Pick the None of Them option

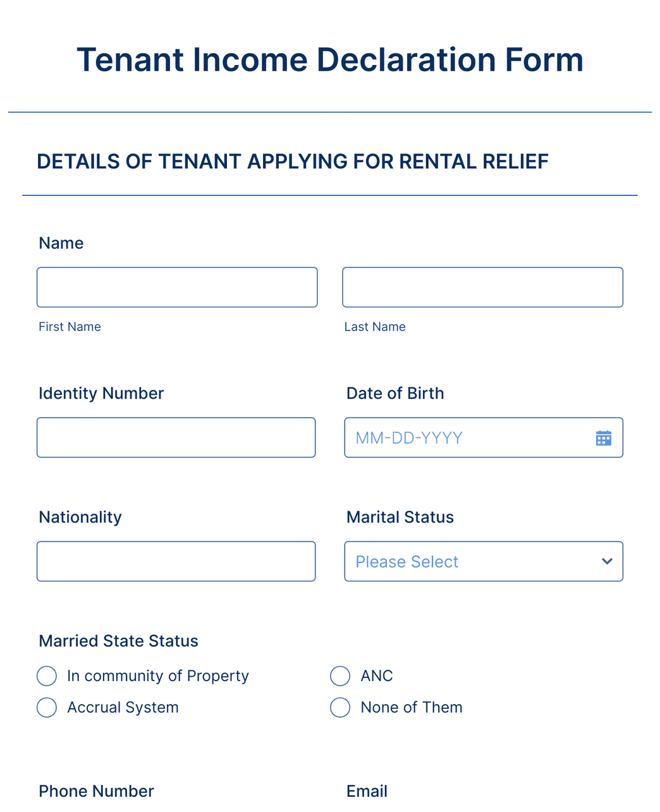click(x=340, y=707)
